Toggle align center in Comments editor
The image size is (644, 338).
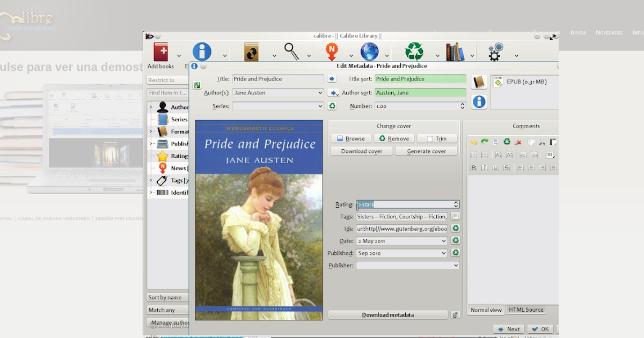531,168
